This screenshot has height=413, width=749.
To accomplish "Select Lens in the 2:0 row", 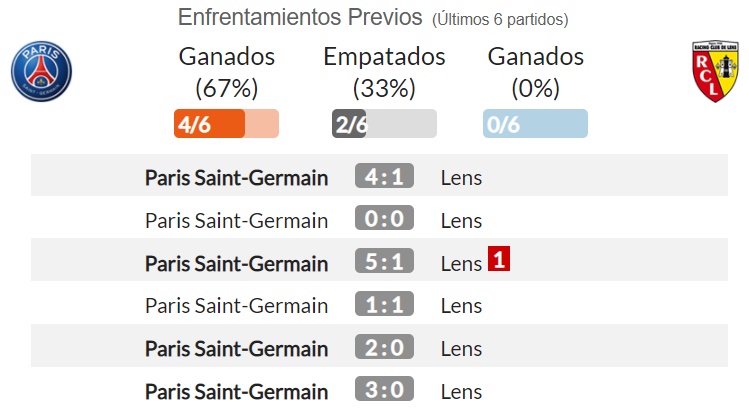I will (461, 349).
